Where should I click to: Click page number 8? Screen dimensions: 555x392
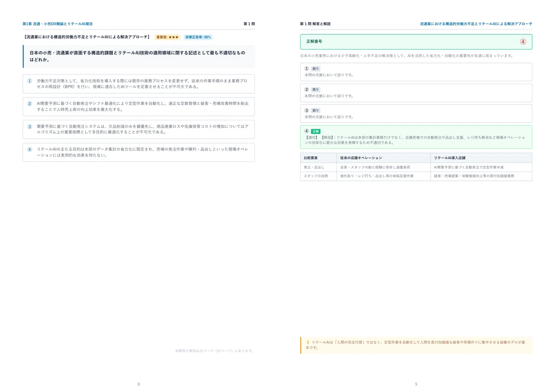(x=139, y=384)
